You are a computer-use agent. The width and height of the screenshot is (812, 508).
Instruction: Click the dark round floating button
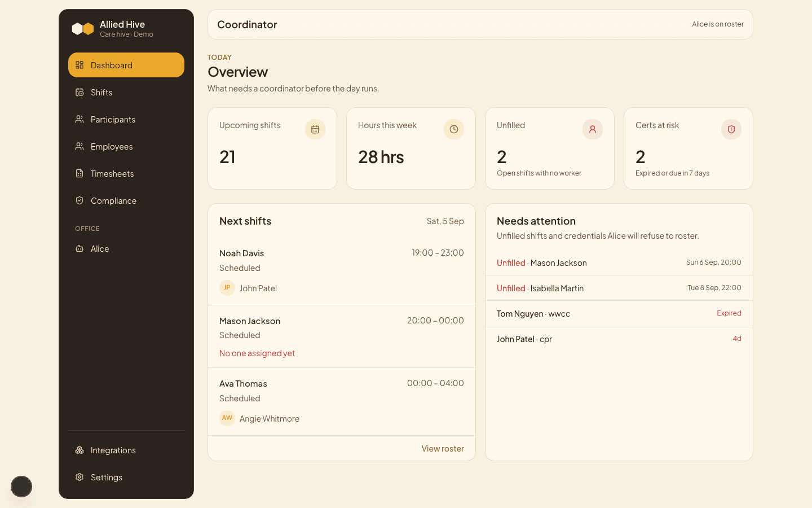(x=21, y=487)
